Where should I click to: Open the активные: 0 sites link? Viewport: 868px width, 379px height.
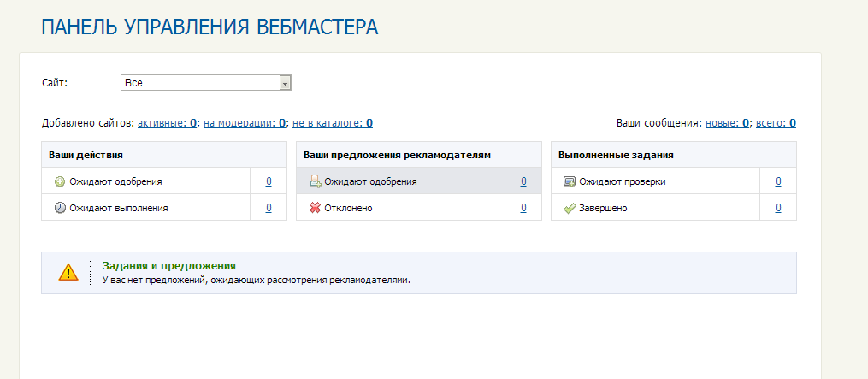point(167,123)
